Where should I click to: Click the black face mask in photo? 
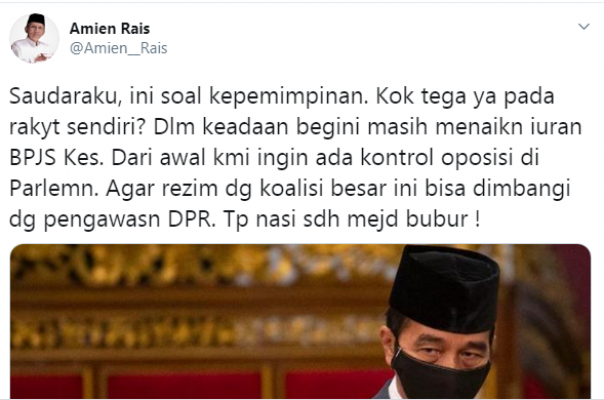(438, 374)
